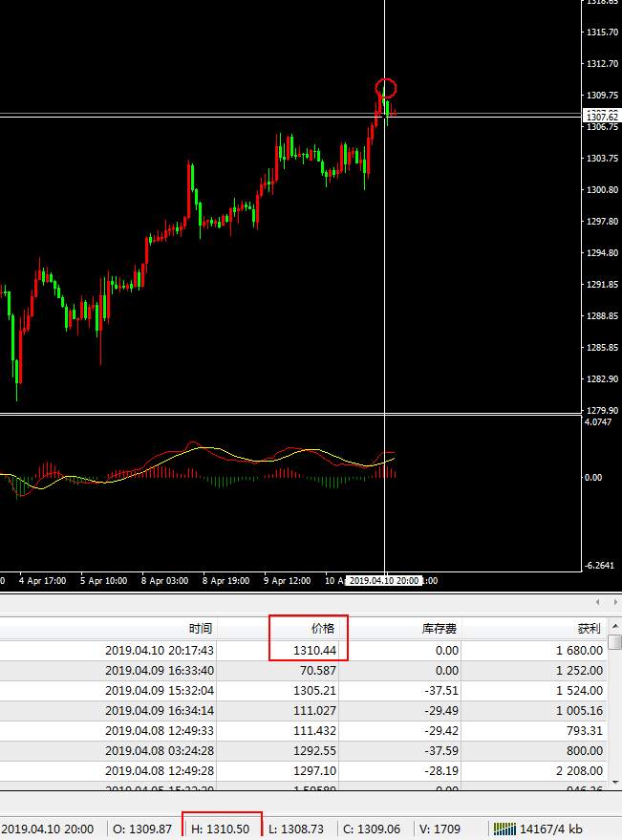
Task: Click the MACD scale label -6.2641
Action: [x=599, y=566]
